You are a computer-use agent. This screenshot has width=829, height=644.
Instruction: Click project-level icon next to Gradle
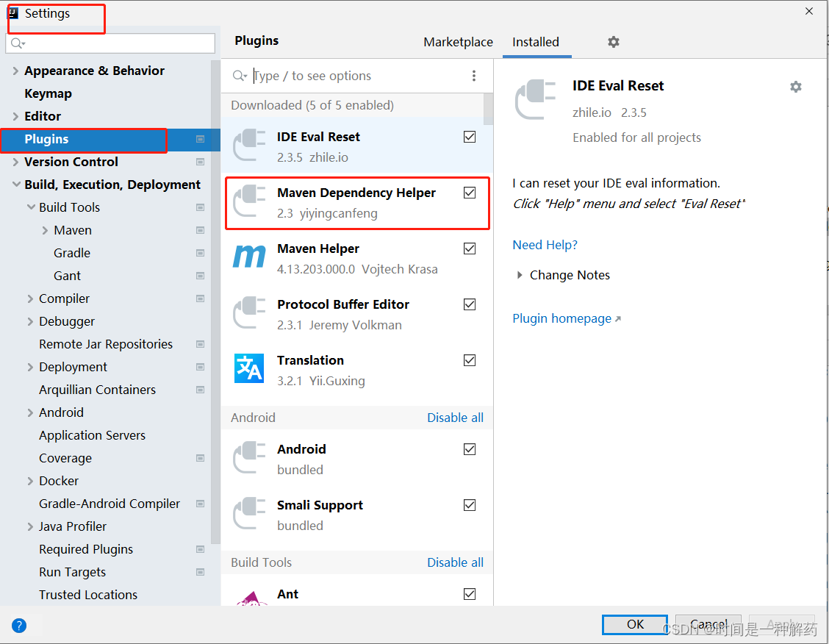pos(201,253)
